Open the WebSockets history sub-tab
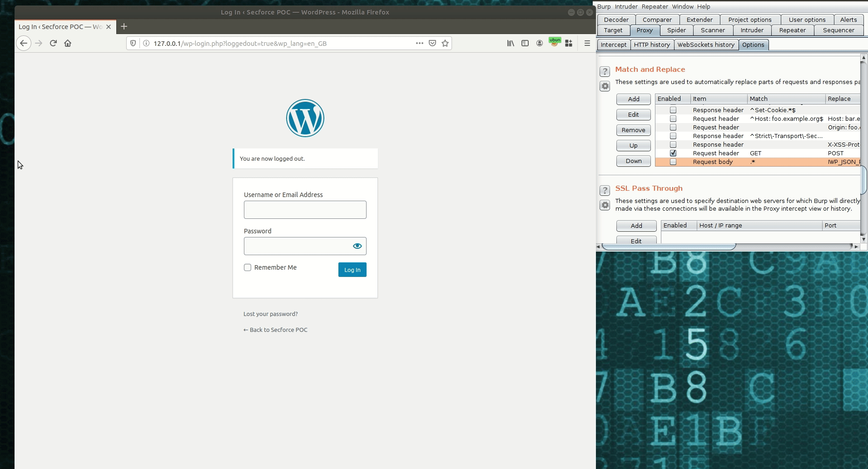Image resolution: width=868 pixels, height=469 pixels. 706,44
